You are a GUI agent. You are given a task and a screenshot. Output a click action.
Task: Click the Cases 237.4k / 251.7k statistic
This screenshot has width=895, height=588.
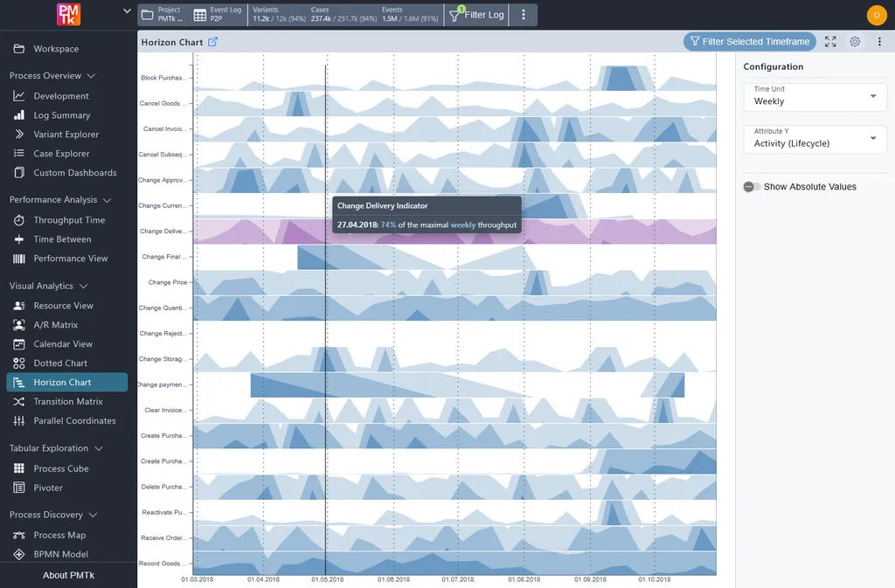point(343,14)
